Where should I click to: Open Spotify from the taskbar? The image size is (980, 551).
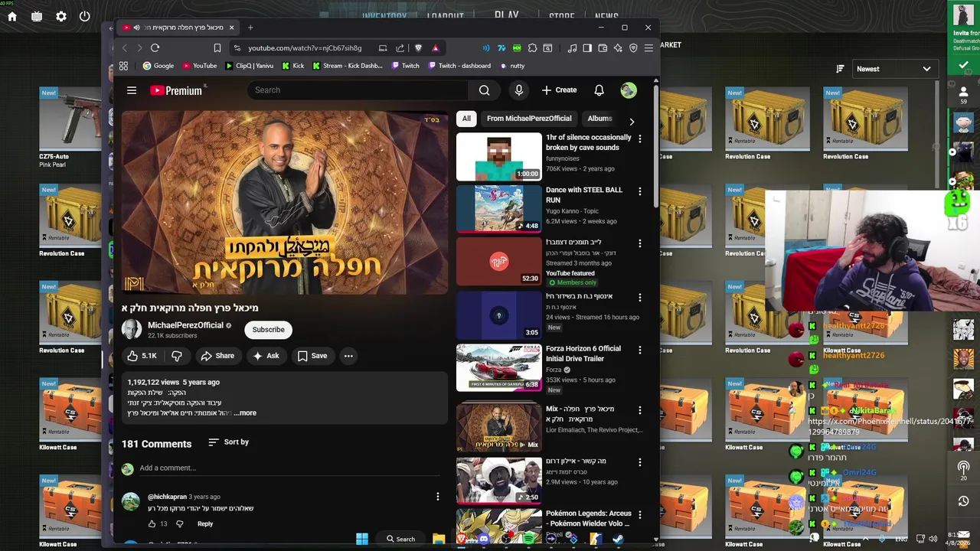point(529,539)
